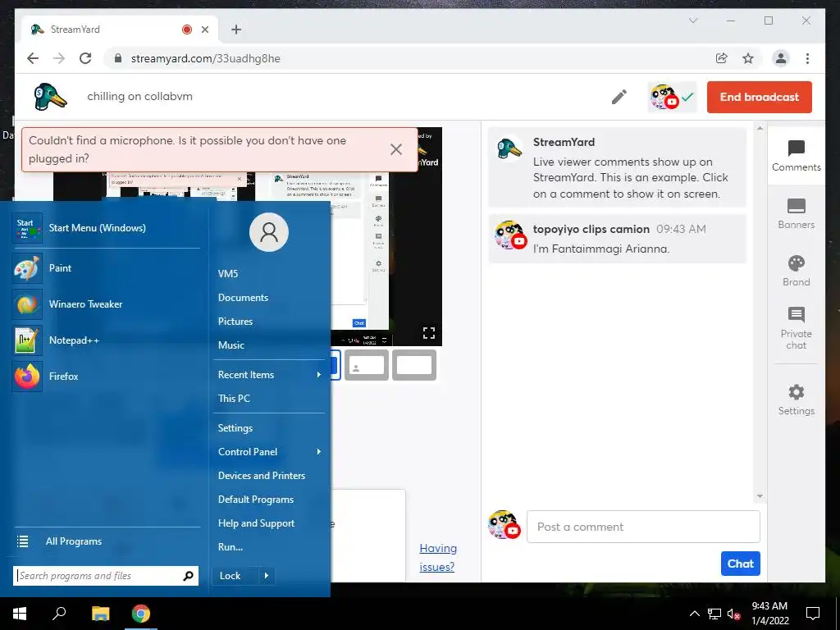Click the fullscreen icon on preview
The image size is (840, 630).
click(428, 333)
